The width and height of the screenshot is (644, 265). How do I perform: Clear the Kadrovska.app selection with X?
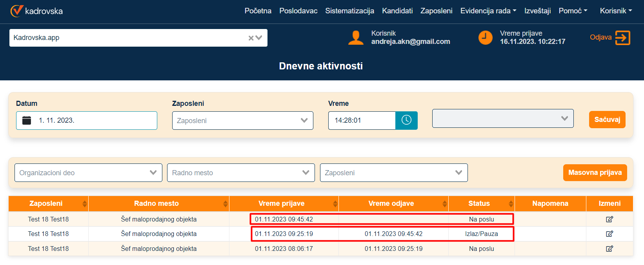[x=251, y=38]
